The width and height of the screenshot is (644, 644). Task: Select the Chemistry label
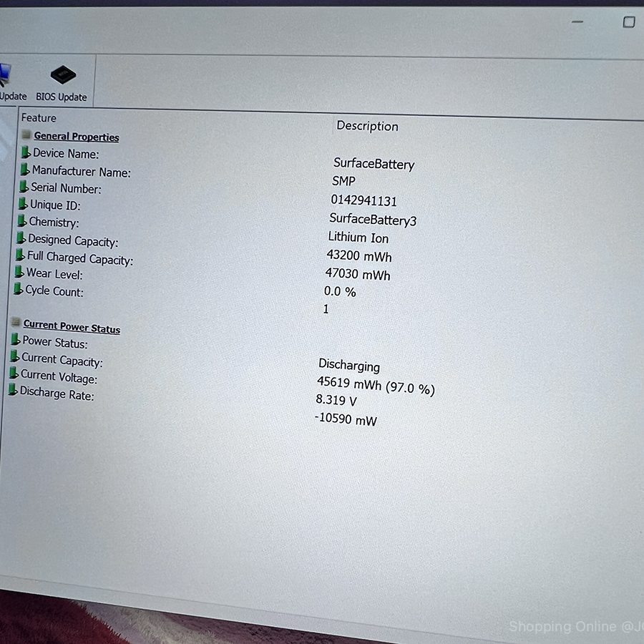(54, 223)
